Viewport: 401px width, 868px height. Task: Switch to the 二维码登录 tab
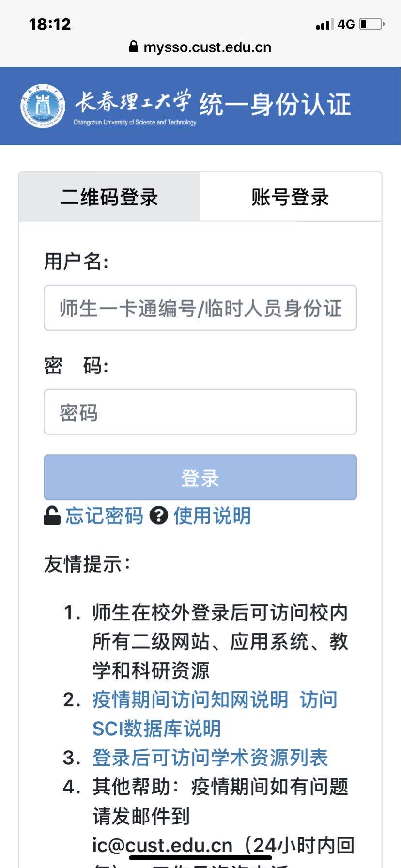[109, 197]
